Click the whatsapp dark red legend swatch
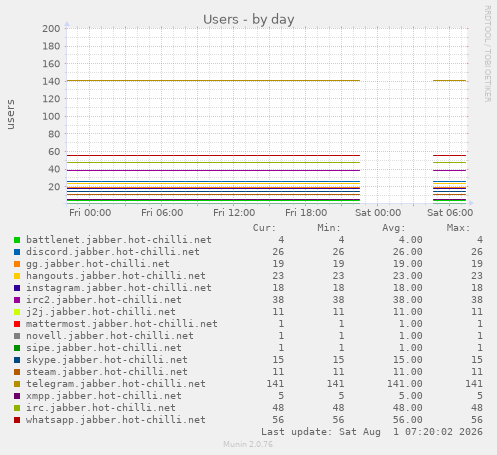The width and height of the screenshot is (497, 455). pos(17,420)
